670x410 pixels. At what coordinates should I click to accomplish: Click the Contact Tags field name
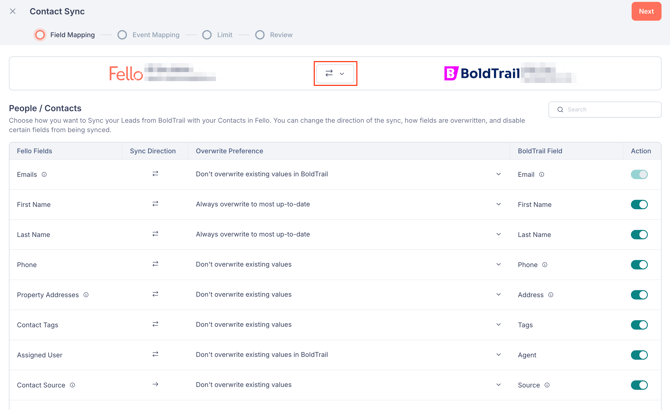click(x=37, y=325)
